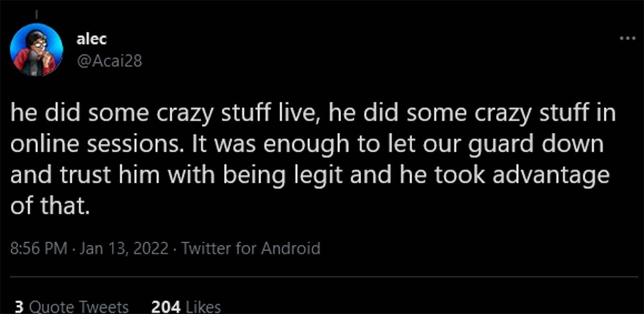Click the final tweet line "of that."

click(48, 206)
